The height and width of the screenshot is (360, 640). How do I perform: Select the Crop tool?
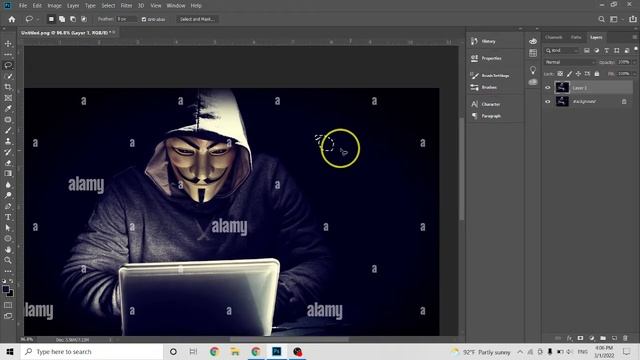(8, 87)
